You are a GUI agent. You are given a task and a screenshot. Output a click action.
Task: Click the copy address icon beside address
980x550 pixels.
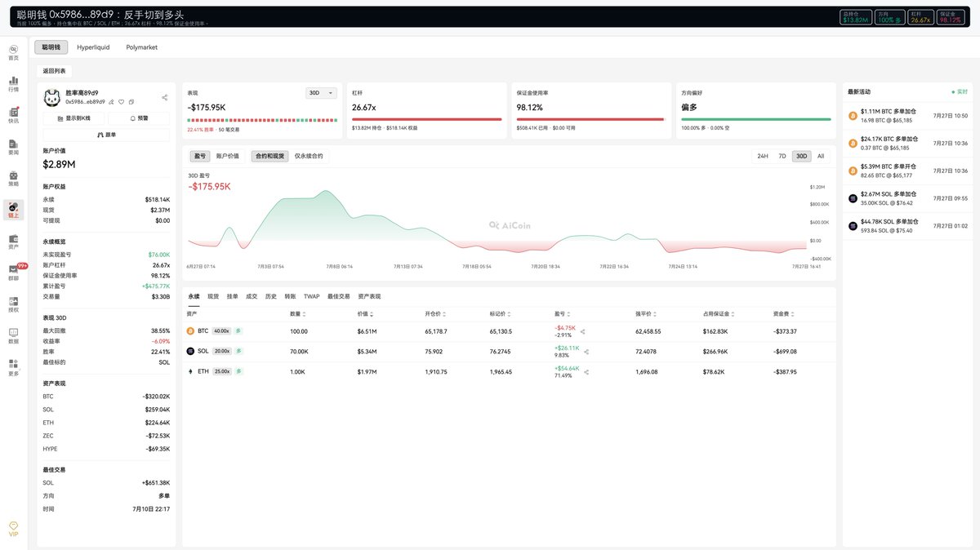[x=131, y=102]
